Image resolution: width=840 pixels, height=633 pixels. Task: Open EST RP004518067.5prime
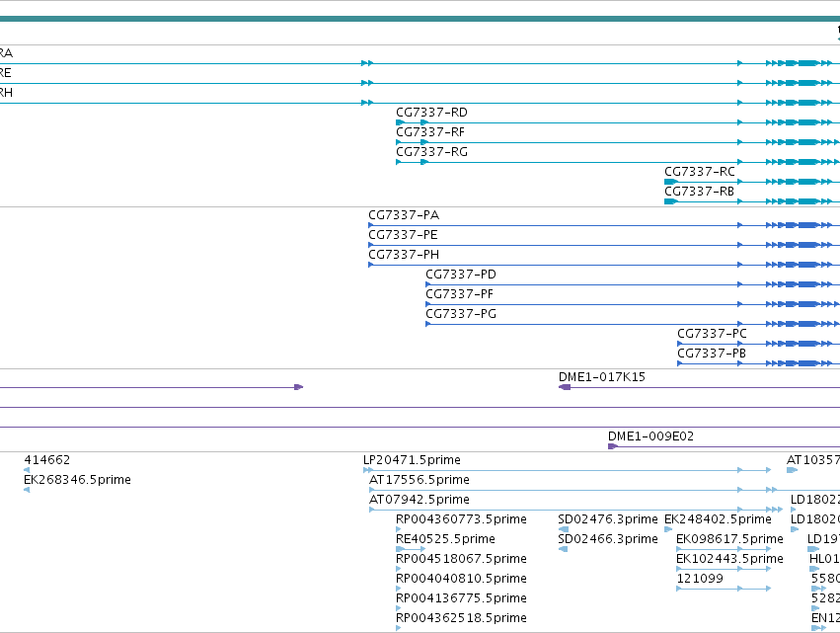(x=461, y=559)
